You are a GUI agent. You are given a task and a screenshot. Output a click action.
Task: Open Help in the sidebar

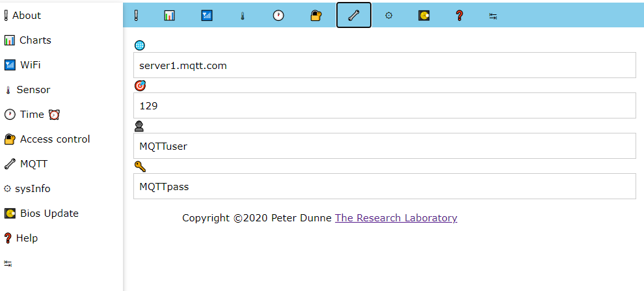pos(21,238)
